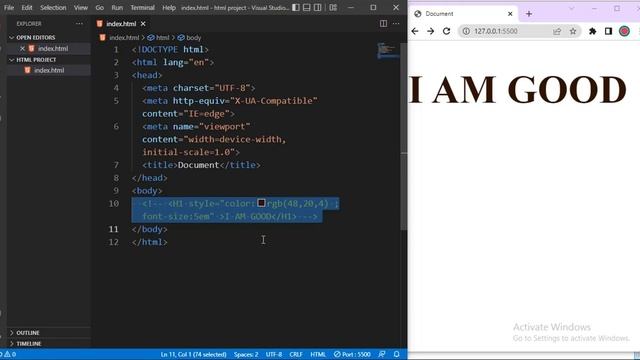Click site information icon in address bar
This screenshot has width=640, height=360.
(x=466, y=31)
